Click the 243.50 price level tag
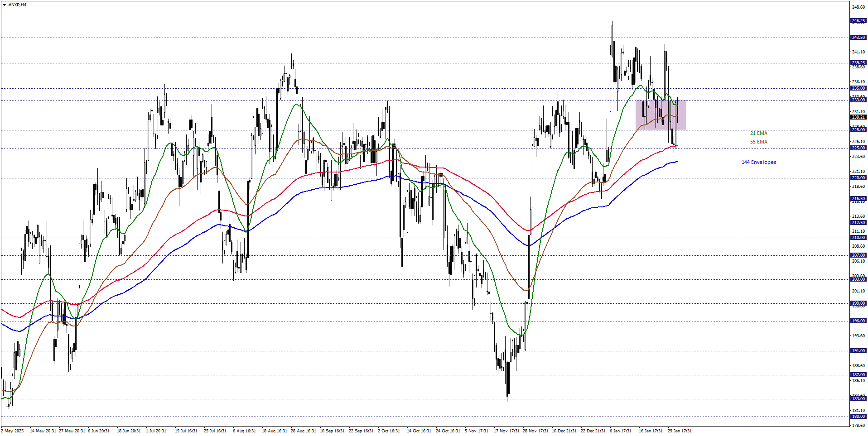868x436 pixels. tap(858, 38)
